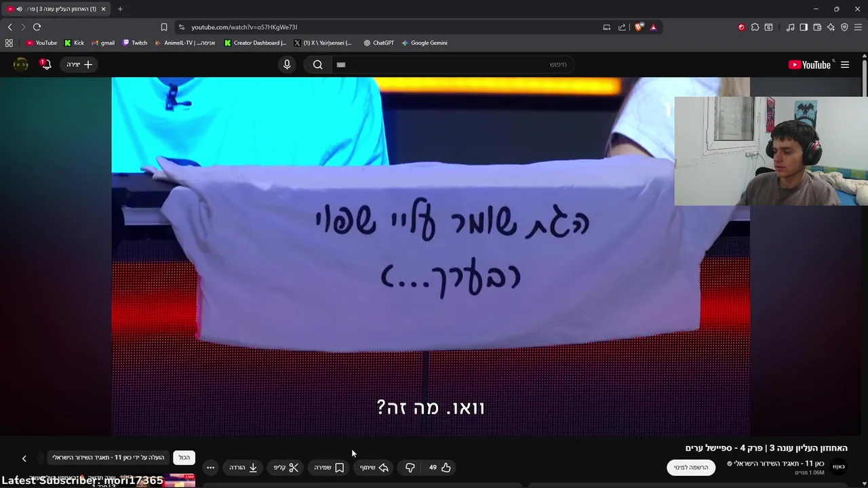Screen dimensions: 868x488
Task: Like the video with 49 likes
Action: [x=439, y=468]
